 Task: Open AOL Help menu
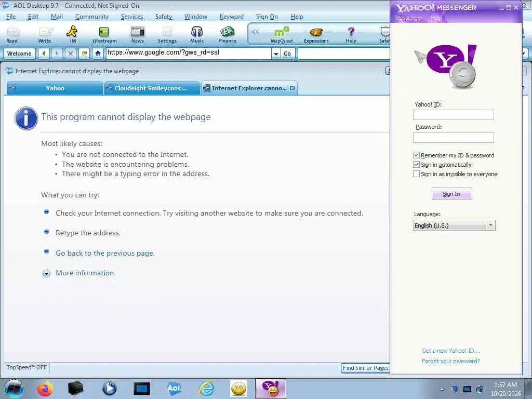point(297,17)
